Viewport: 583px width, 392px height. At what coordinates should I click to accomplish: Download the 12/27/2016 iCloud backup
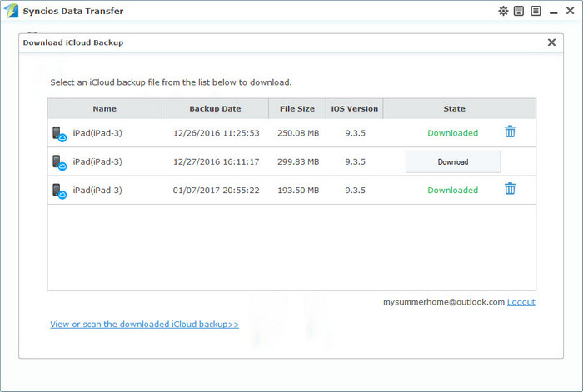coord(453,161)
